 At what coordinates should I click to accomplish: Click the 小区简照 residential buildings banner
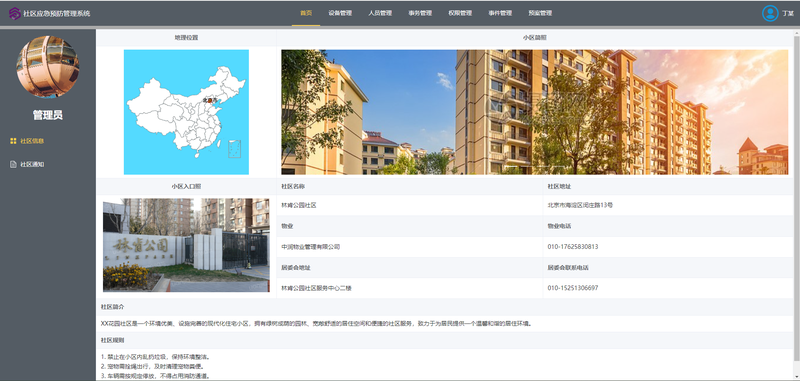535,112
